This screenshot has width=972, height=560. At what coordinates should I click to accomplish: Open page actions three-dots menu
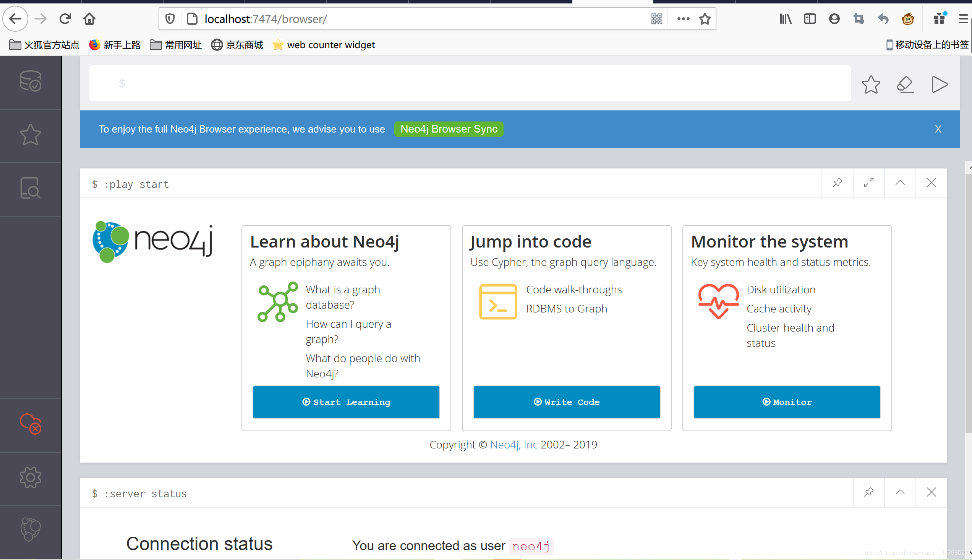coord(683,18)
